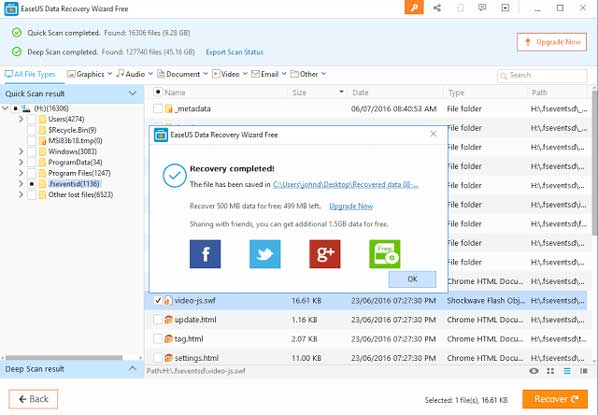Open the title bar dropdown menu icon
The image size is (598, 415).
(x=505, y=8)
